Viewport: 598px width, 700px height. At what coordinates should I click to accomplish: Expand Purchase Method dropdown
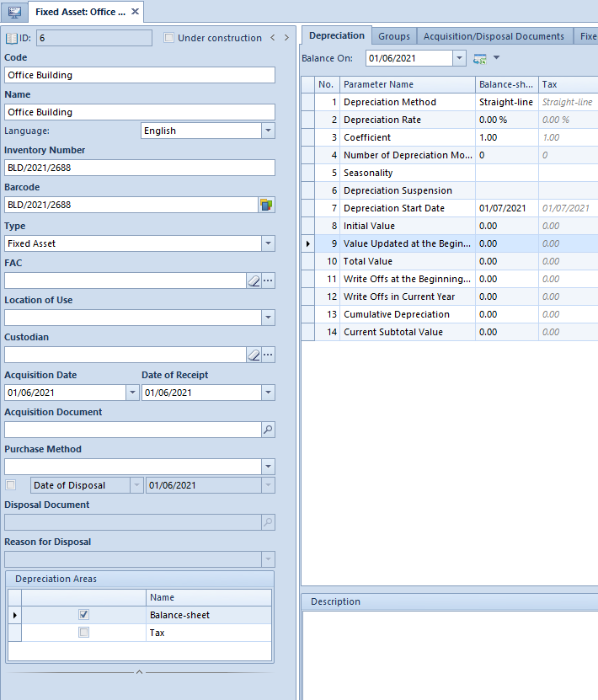268,467
